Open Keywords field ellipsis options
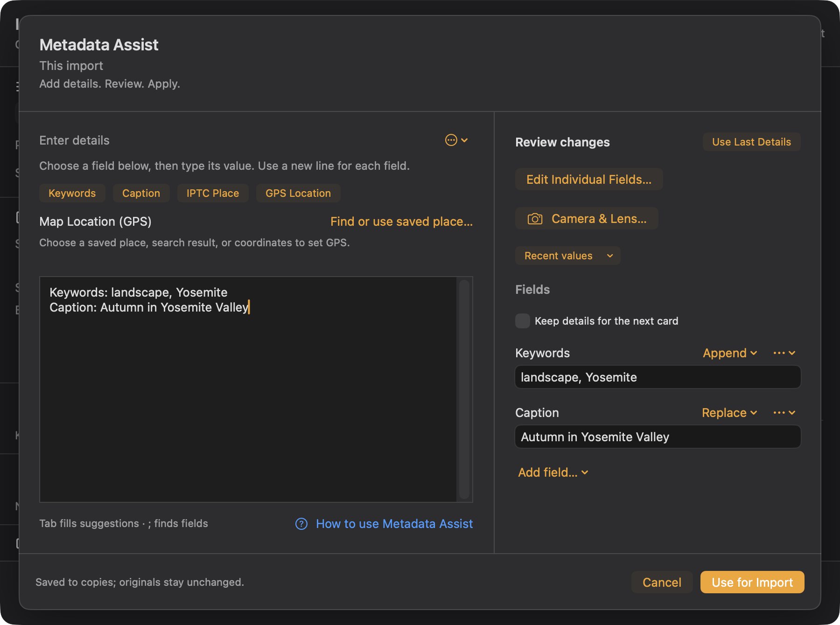Screen dimensions: 840x625 [784, 353]
